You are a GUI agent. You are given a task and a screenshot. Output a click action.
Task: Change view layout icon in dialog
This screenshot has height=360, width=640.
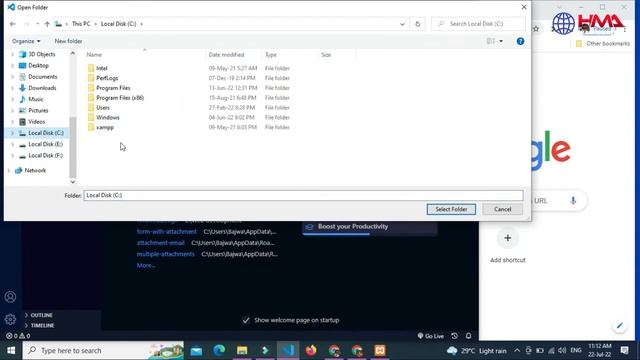491,41
